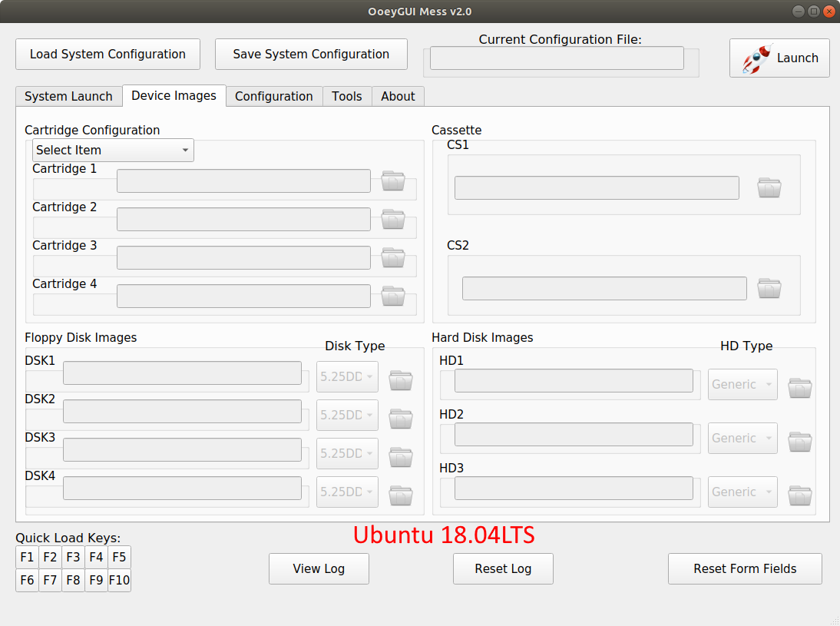Expand DSK2 disk type dropdown
The height and width of the screenshot is (626, 840).
click(347, 415)
